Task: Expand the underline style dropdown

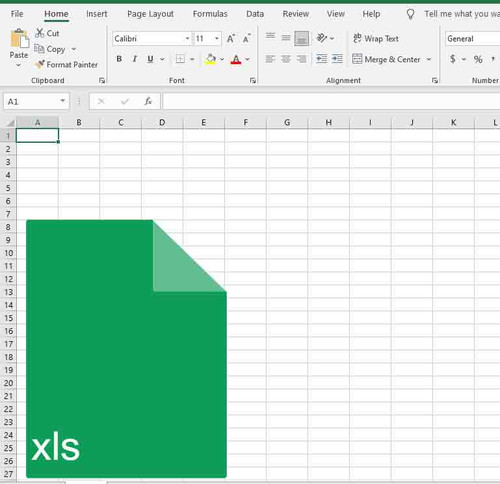Action: 162,59
